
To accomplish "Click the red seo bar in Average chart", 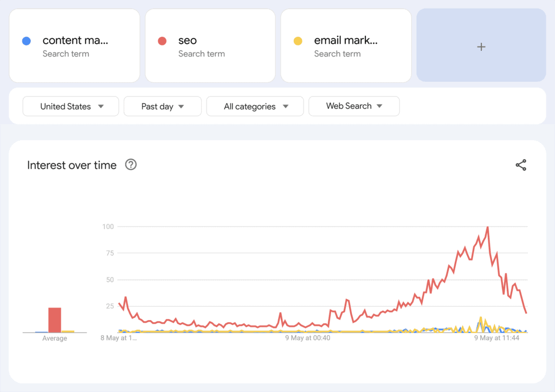I will point(55,320).
